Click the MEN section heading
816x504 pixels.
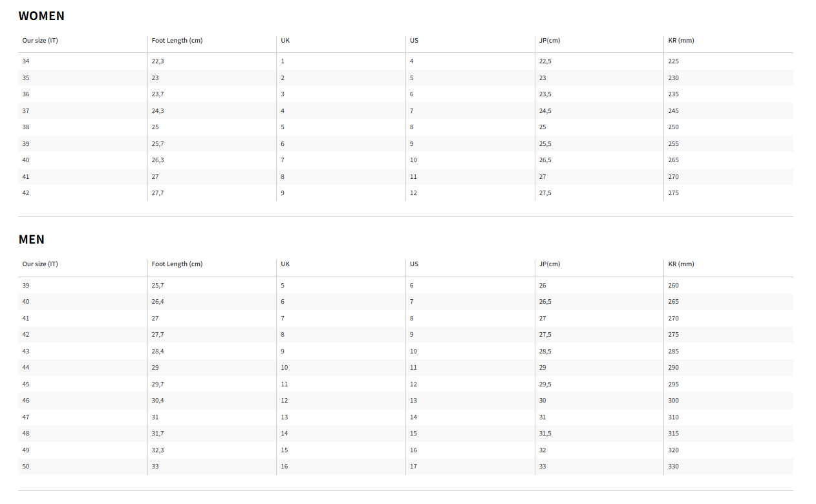32,240
